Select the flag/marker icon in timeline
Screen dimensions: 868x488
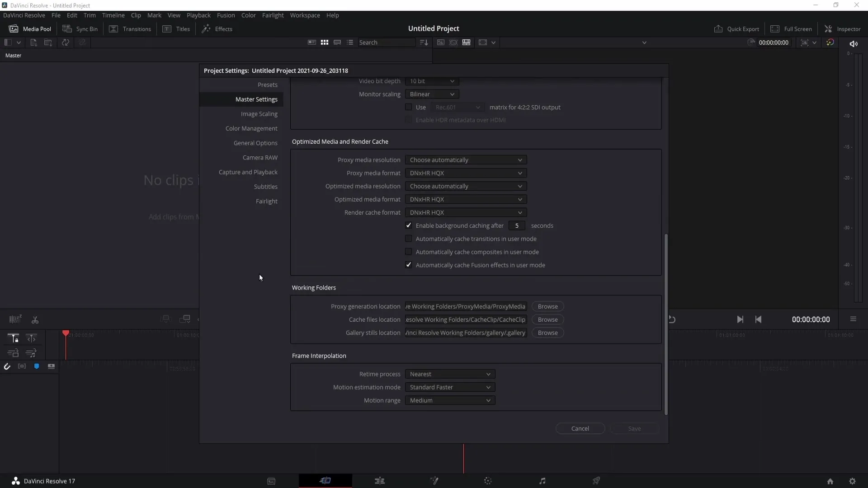37,366
